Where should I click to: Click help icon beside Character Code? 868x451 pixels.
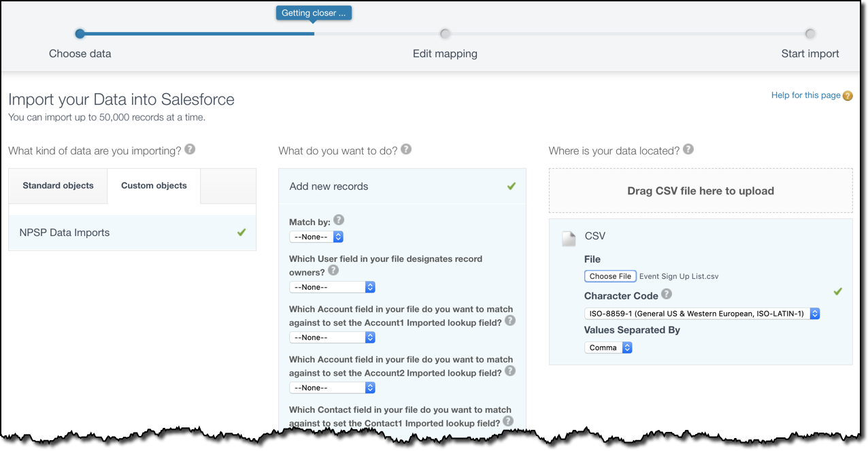pyautogui.click(x=667, y=294)
